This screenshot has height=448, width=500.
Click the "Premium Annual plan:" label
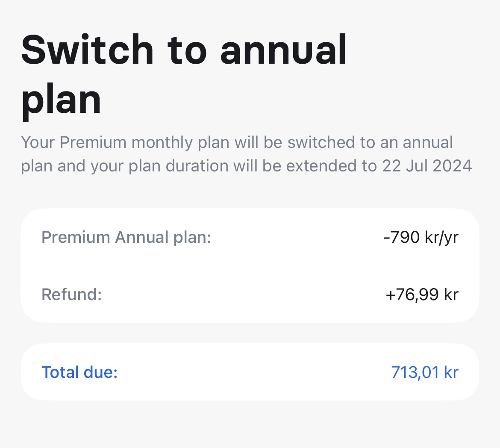click(x=126, y=237)
